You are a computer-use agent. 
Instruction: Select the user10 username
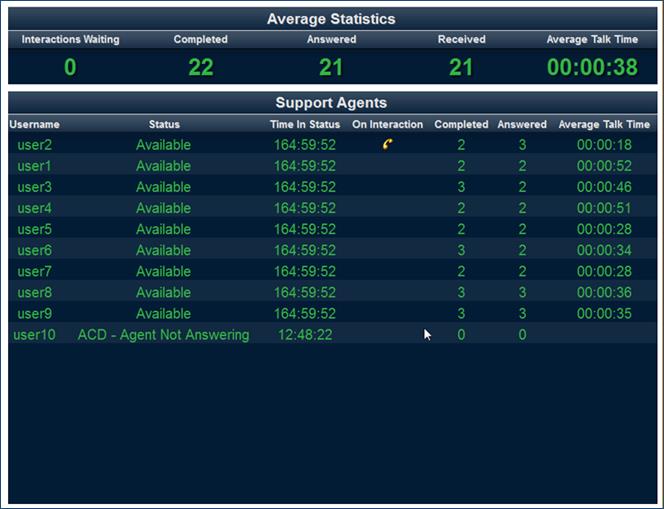[35, 335]
